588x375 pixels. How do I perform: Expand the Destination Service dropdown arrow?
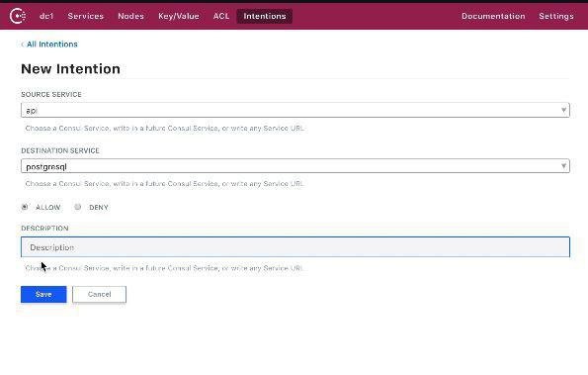[x=563, y=166]
